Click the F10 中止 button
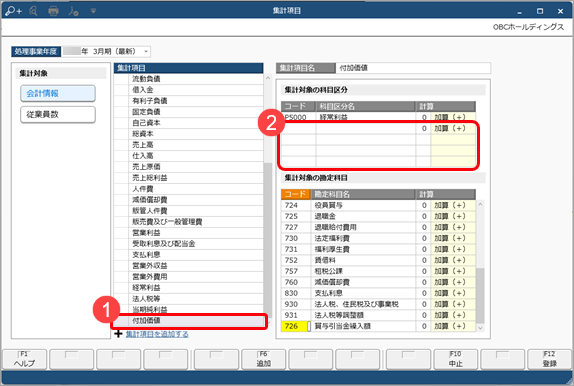Image resolution: width=574 pixels, height=386 pixels. pyautogui.click(x=455, y=360)
